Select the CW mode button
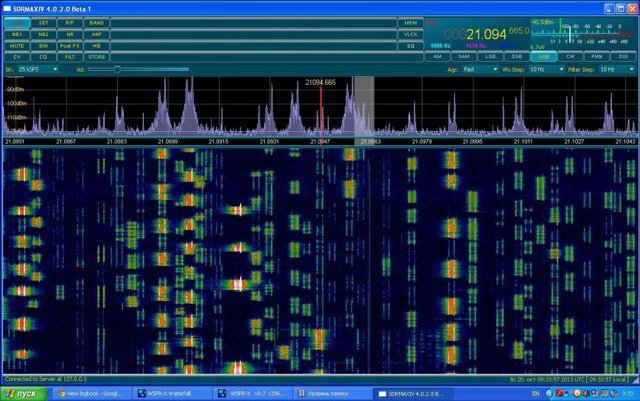The width and height of the screenshot is (640, 401). pos(568,57)
